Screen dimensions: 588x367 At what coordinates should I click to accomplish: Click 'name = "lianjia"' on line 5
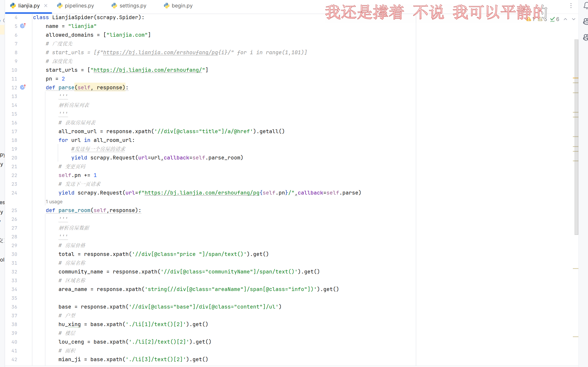pos(71,26)
